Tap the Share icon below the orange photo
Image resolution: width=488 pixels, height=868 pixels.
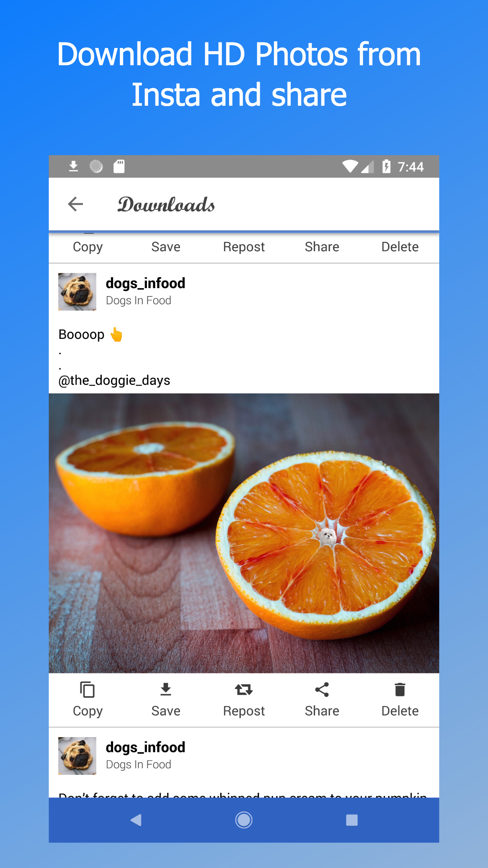pos(322,690)
